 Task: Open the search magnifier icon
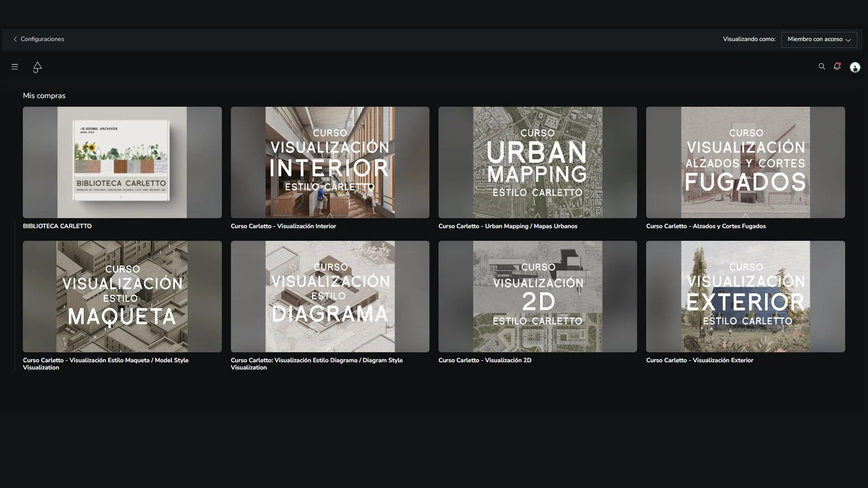tap(821, 66)
